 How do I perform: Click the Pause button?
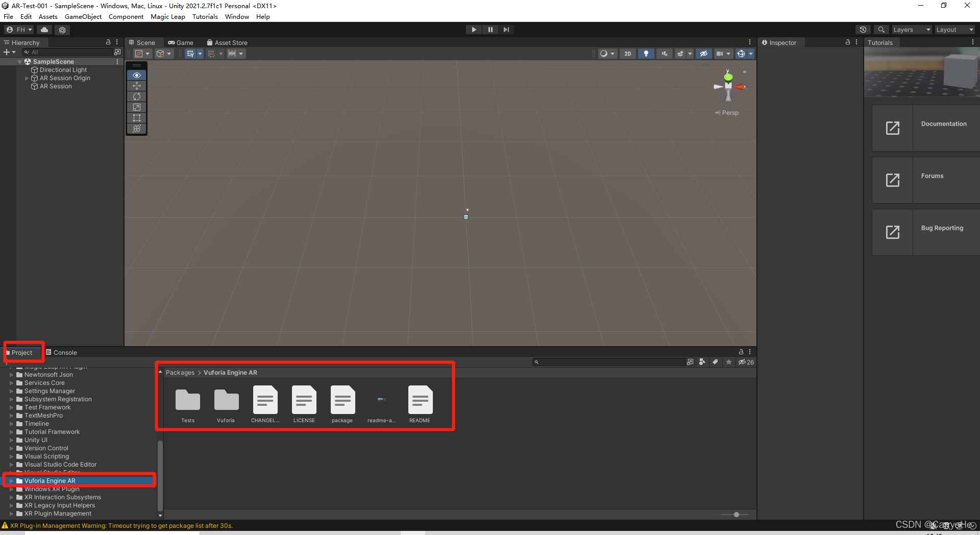point(490,30)
